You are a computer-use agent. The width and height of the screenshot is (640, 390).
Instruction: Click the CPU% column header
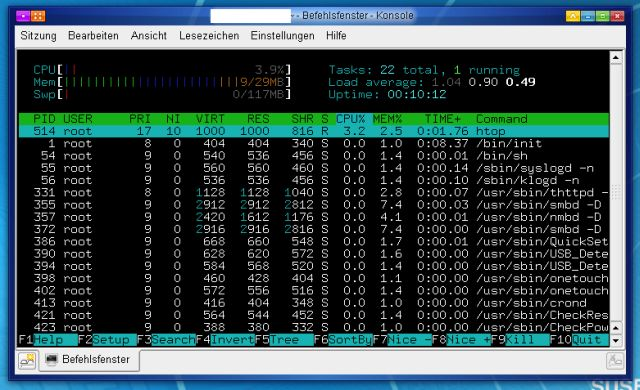point(350,119)
